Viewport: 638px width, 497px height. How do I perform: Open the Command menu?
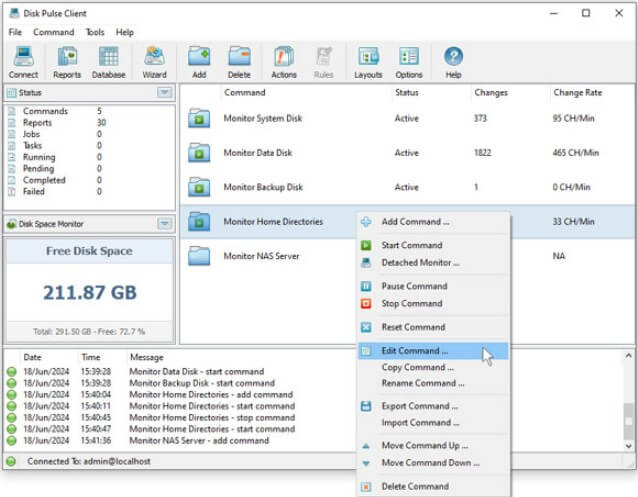point(54,32)
